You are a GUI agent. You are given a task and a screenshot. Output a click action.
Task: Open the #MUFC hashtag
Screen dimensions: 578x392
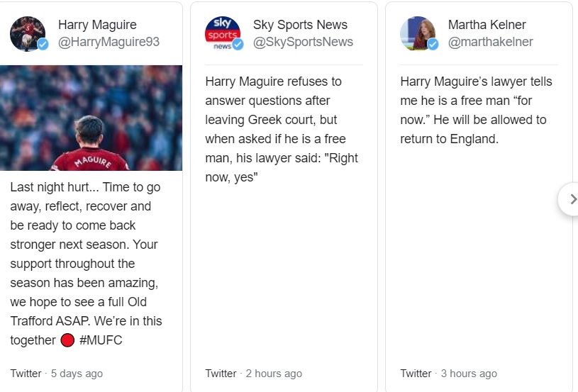[101, 340]
